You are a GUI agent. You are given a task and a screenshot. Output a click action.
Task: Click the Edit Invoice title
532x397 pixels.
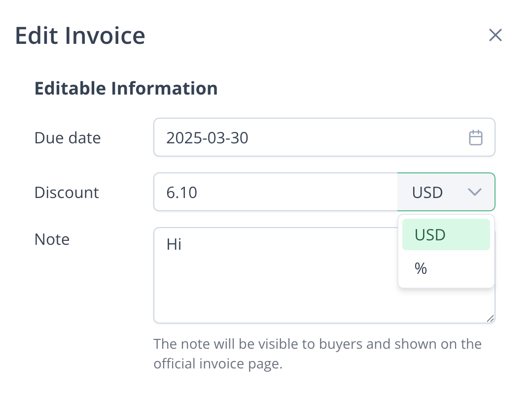pos(80,35)
